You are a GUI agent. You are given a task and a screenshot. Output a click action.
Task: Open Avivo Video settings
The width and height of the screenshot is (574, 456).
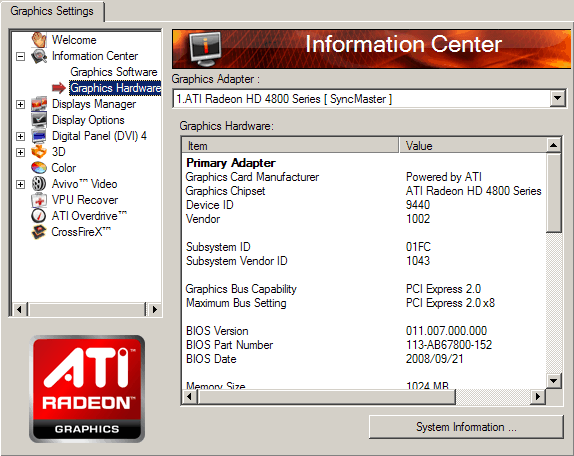pyautogui.click(x=85, y=184)
